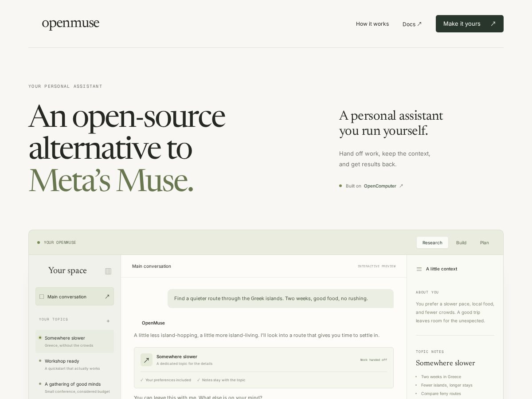Open the How it works link

tap(372, 24)
